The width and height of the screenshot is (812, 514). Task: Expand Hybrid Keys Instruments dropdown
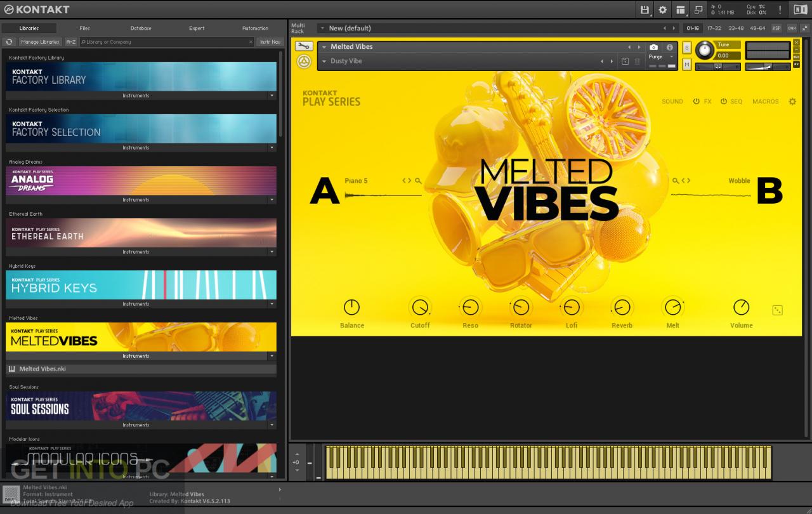pyautogui.click(x=272, y=304)
